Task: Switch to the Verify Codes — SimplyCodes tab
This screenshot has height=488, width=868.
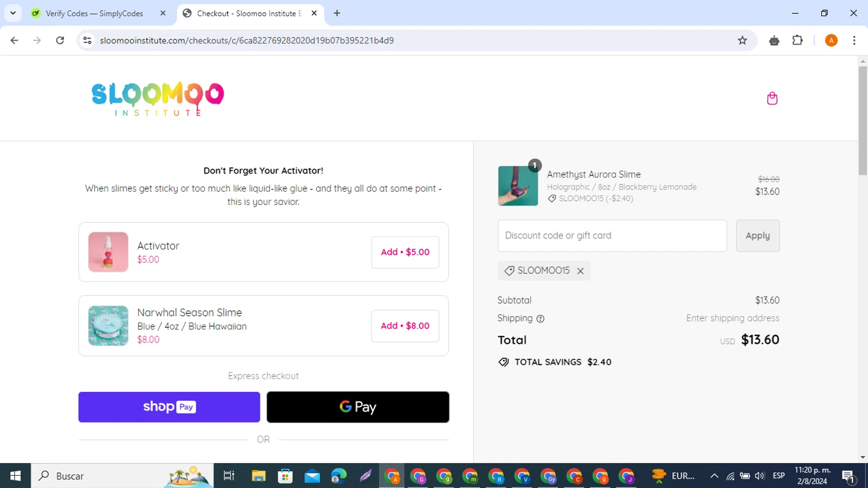Action: 94,13
